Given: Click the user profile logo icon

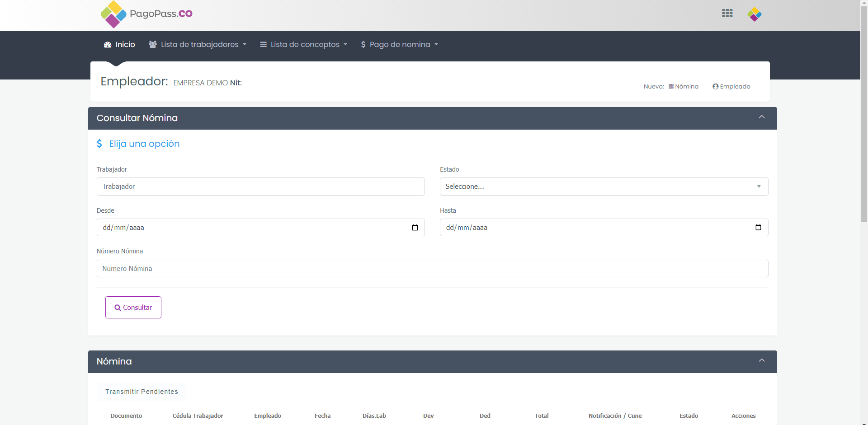Looking at the screenshot, I should click(x=754, y=14).
